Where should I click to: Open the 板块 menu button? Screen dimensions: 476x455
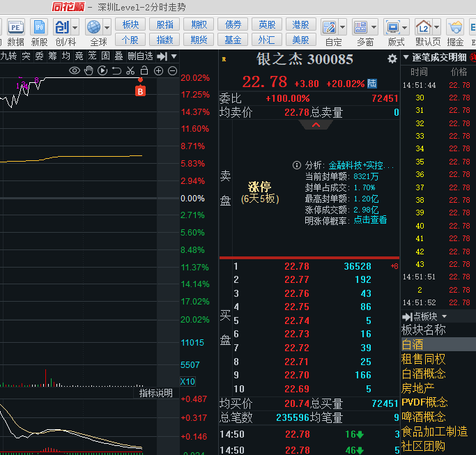130,24
